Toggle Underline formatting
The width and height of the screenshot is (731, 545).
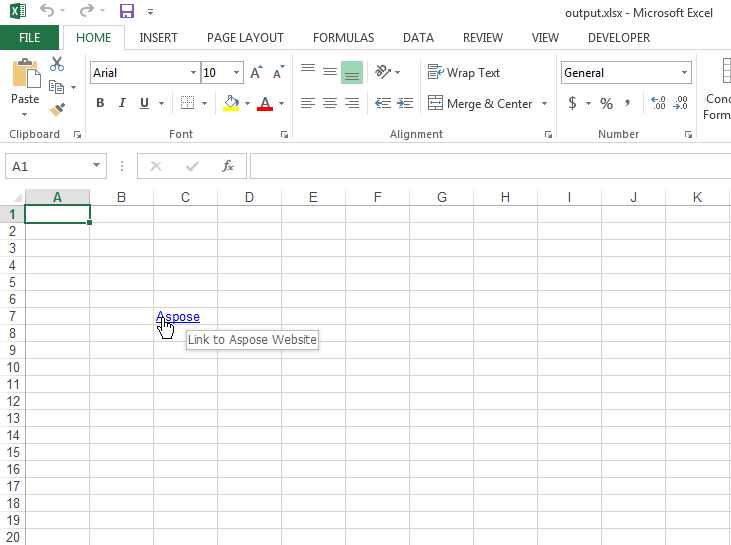[x=145, y=103]
